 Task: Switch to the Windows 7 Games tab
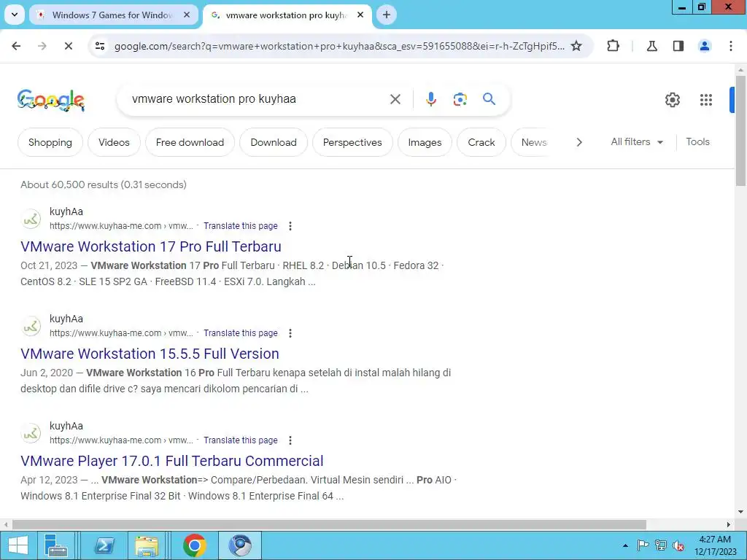click(x=112, y=15)
